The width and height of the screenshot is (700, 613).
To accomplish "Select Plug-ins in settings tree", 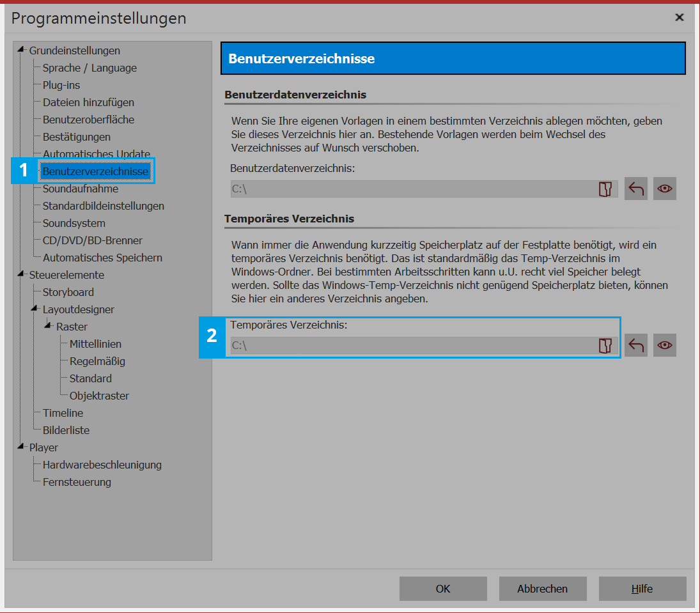I will [x=61, y=85].
